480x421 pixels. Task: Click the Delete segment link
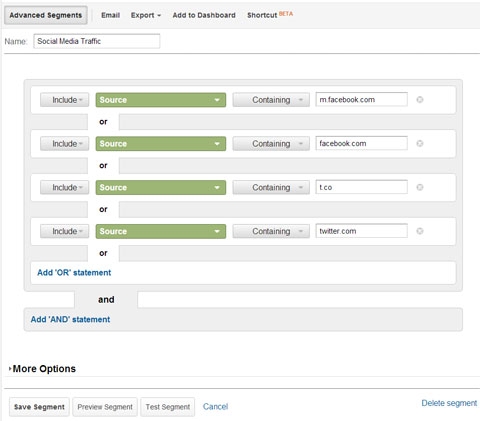[449, 403]
